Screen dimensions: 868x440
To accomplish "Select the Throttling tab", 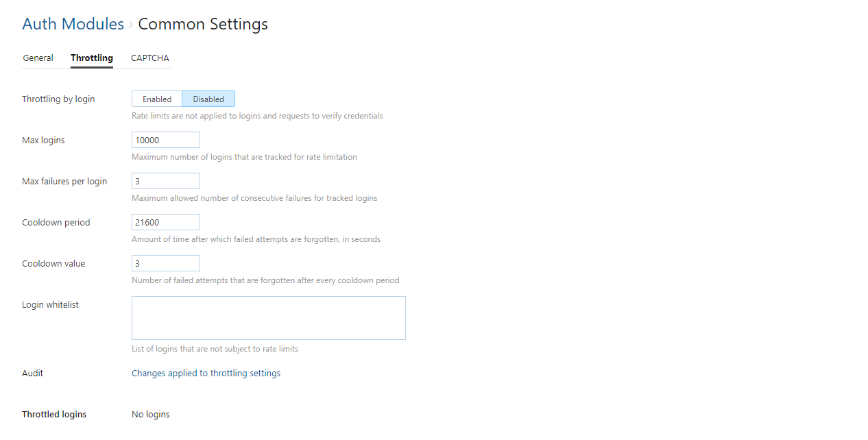I will pyautogui.click(x=92, y=58).
